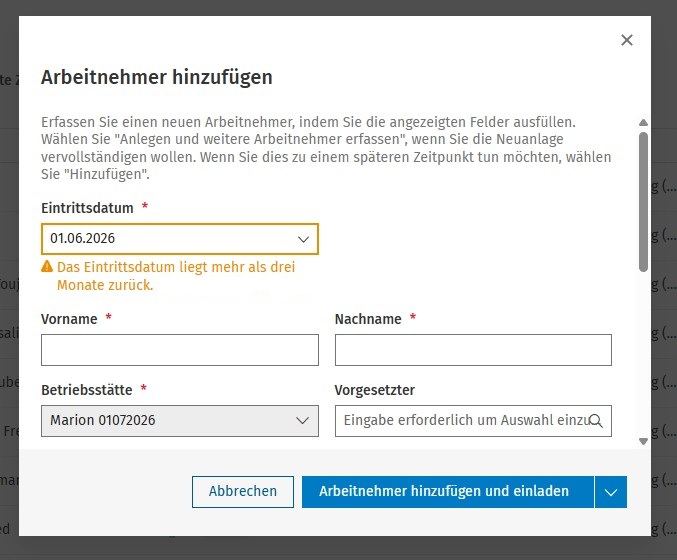
Task: Click the orange warning triangle icon
Action: (x=47, y=266)
